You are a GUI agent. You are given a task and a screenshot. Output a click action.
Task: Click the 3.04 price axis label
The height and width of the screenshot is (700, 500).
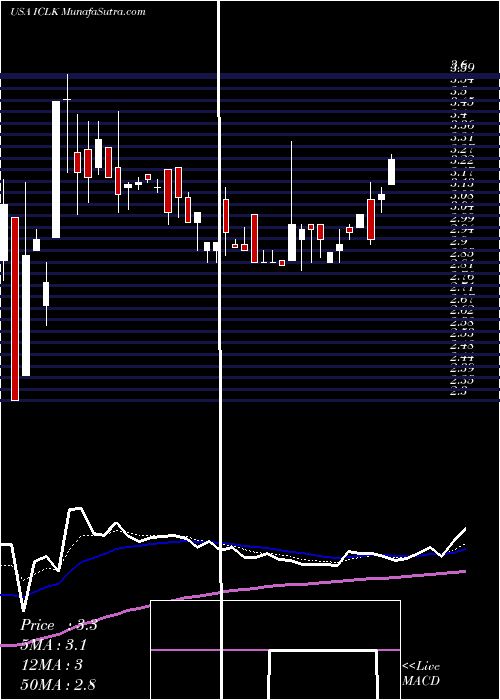[x=462, y=207]
